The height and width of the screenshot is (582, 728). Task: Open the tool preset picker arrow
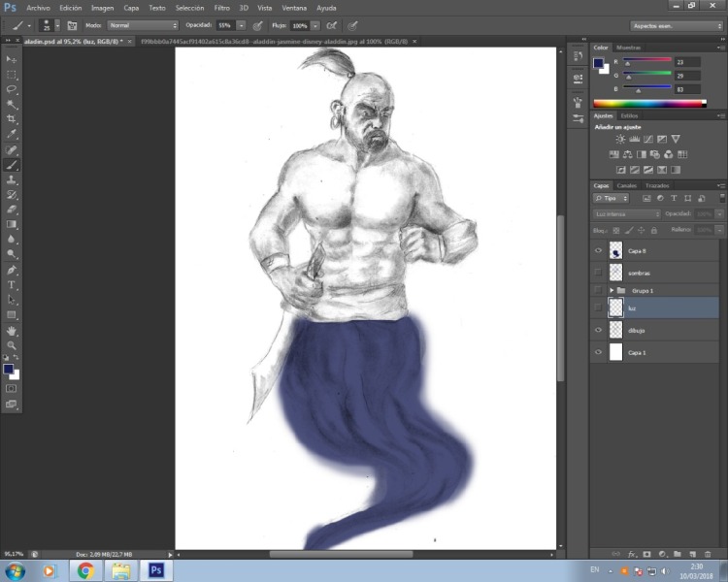29,25
